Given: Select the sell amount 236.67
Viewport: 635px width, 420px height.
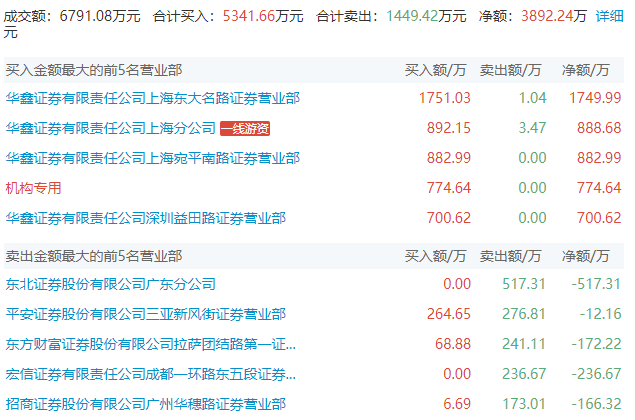Looking at the screenshot, I should point(524,374).
